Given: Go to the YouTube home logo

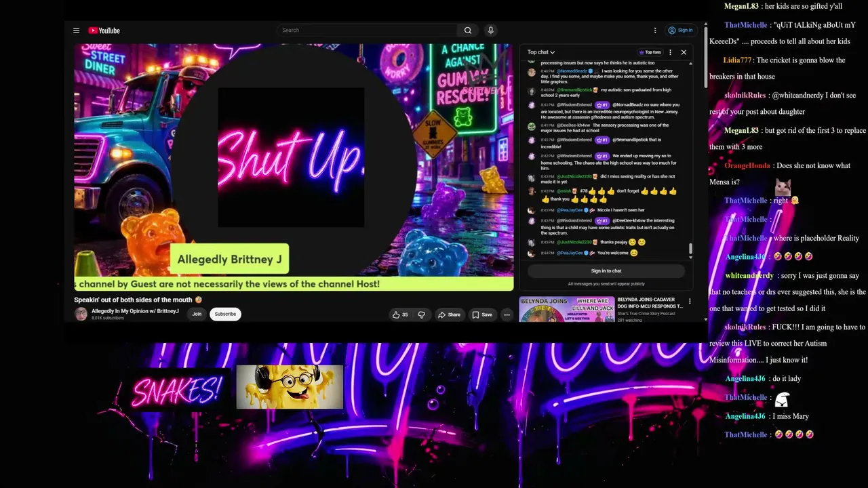Looking at the screenshot, I should point(104,30).
